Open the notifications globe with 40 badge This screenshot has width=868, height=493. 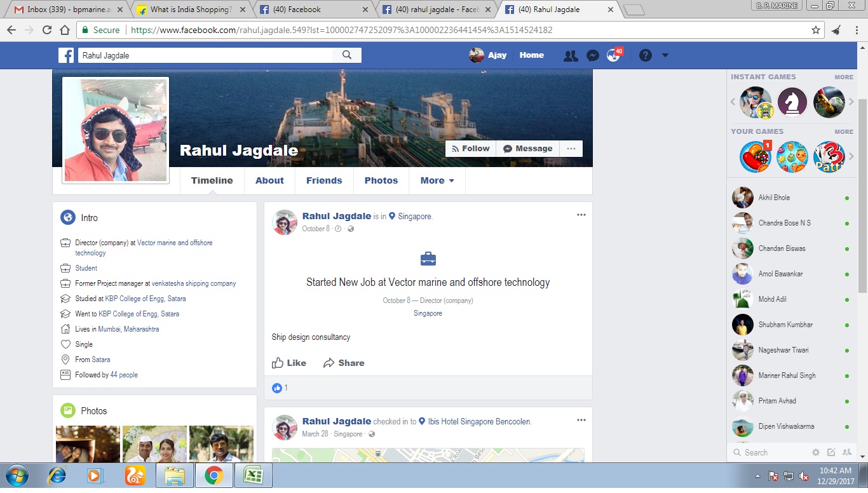coord(613,55)
